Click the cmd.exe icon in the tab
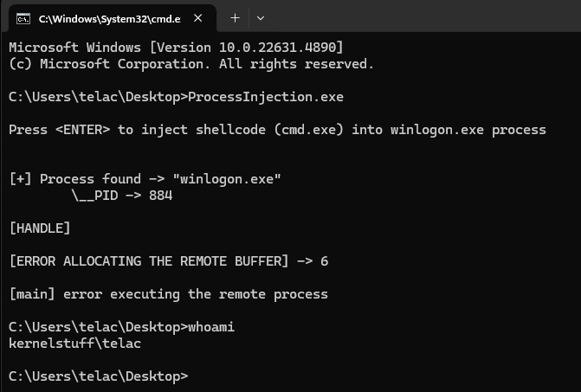 (23, 18)
